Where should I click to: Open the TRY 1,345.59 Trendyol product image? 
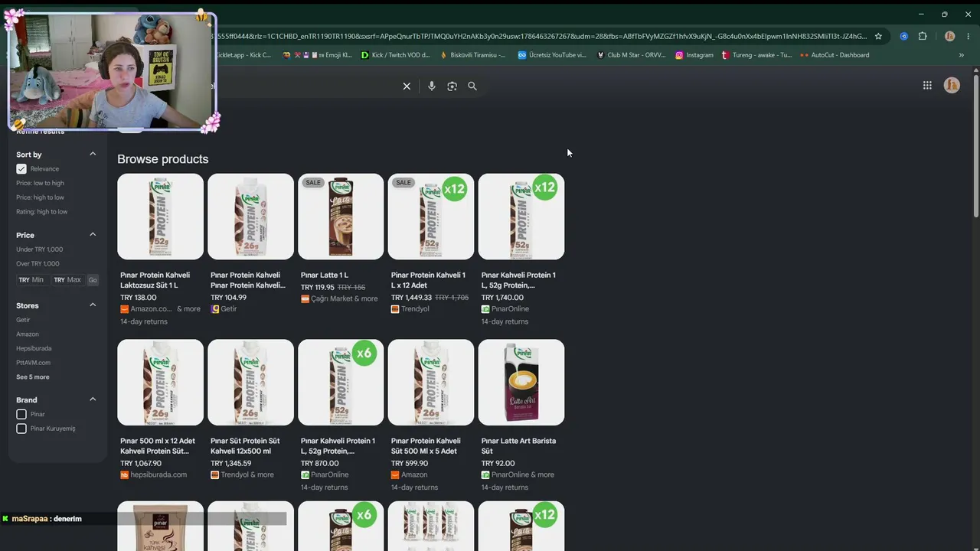(x=250, y=383)
